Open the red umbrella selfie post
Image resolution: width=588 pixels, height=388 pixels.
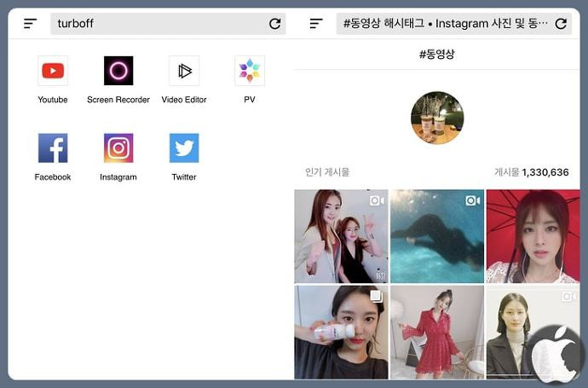point(533,236)
